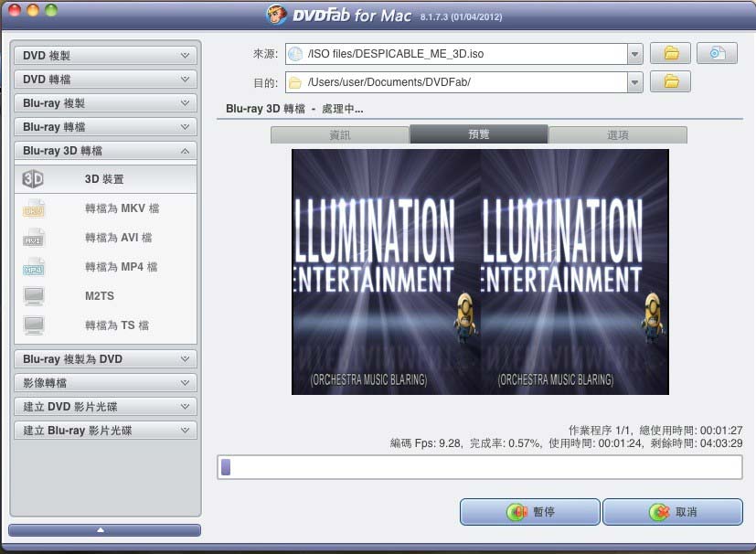The height and width of the screenshot is (554, 756).
Task: Select the M2TS format icon
Action: coord(33,296)
